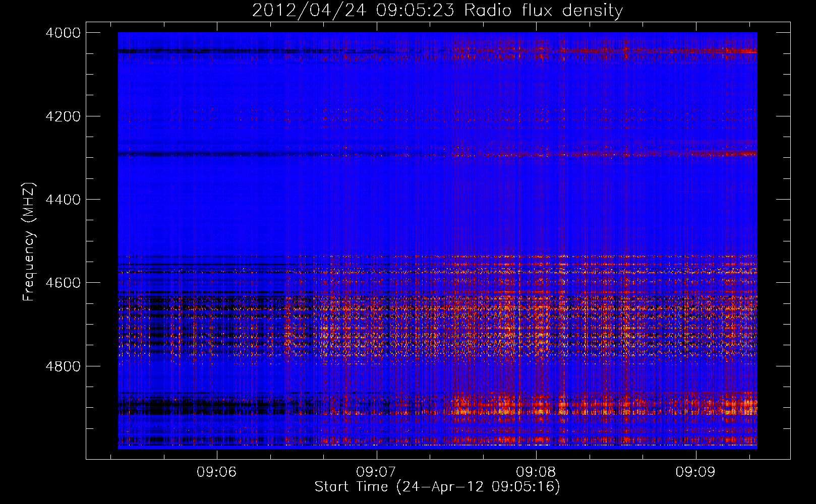Click the '09:09' time axis label

tap(696, 472)
